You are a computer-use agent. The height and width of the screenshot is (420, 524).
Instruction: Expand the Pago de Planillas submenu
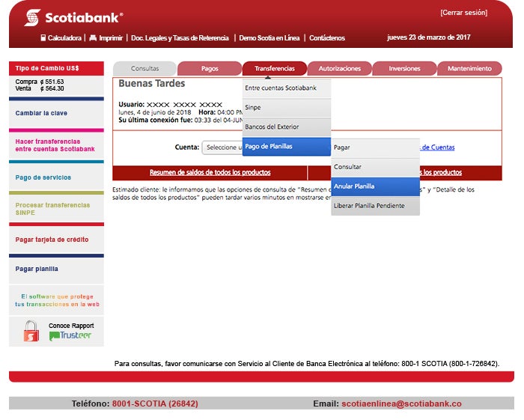(287, 147)
